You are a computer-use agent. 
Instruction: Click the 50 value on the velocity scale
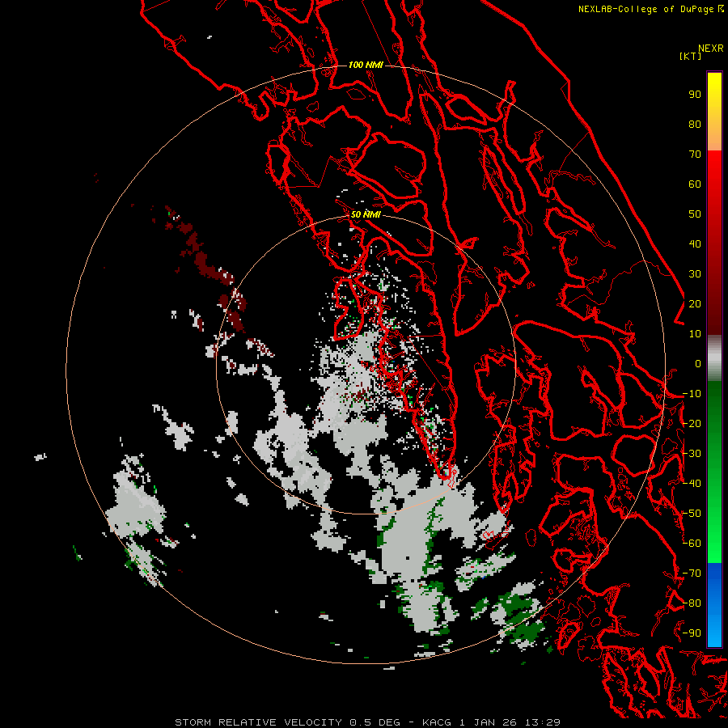click(695, 214)
